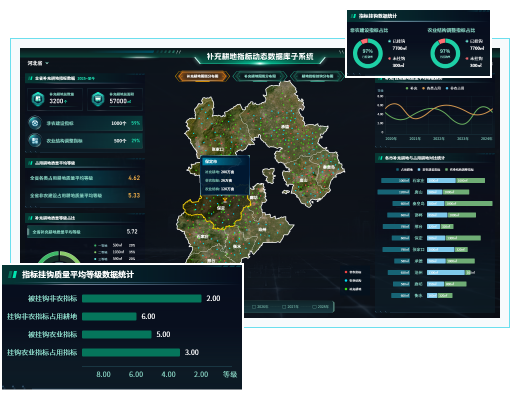Click the green dot in the map legend
The image size is (520, 400).
pos(346,289)
